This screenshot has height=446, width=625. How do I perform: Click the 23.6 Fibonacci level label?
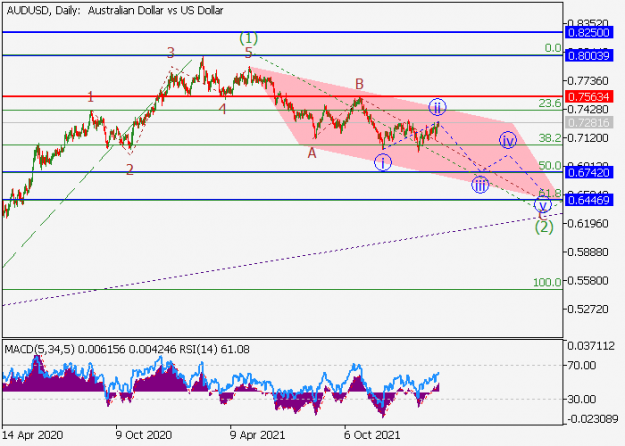[x=550, y=103]
